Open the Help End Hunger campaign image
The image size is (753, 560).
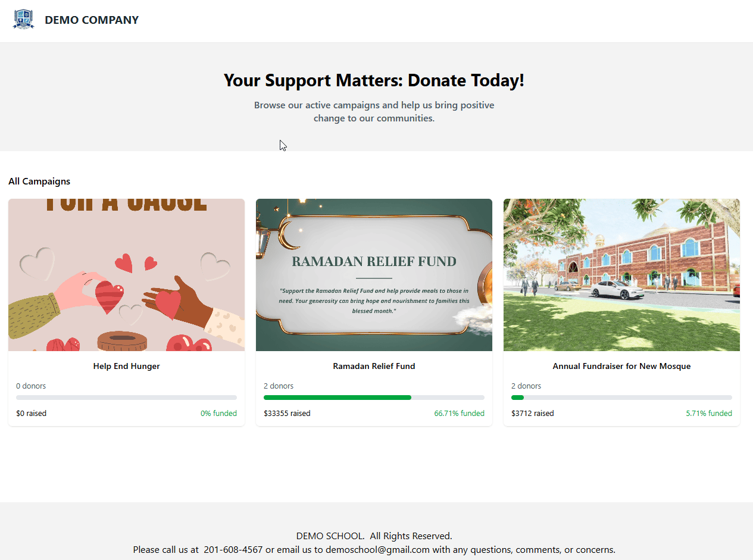point(126,275)
